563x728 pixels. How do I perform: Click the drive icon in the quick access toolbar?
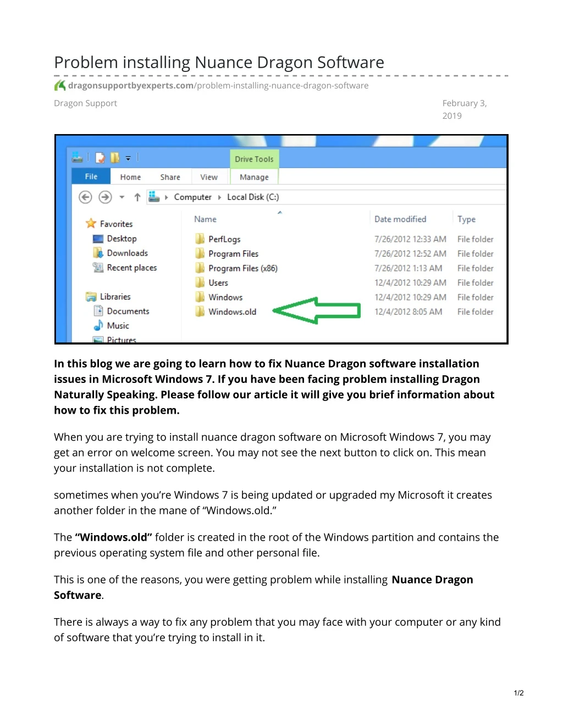pyautogui.click(x=78, y=158)
